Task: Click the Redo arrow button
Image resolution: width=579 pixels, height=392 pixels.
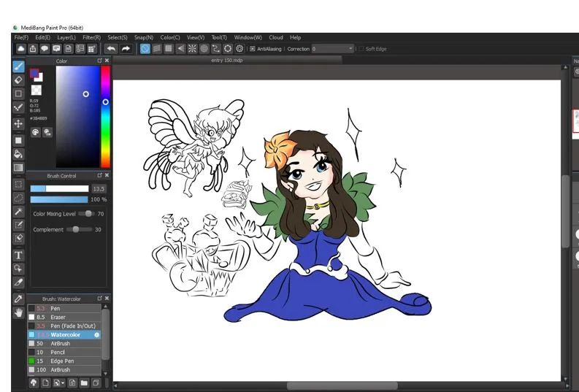Action: click(x=126, y=49)
